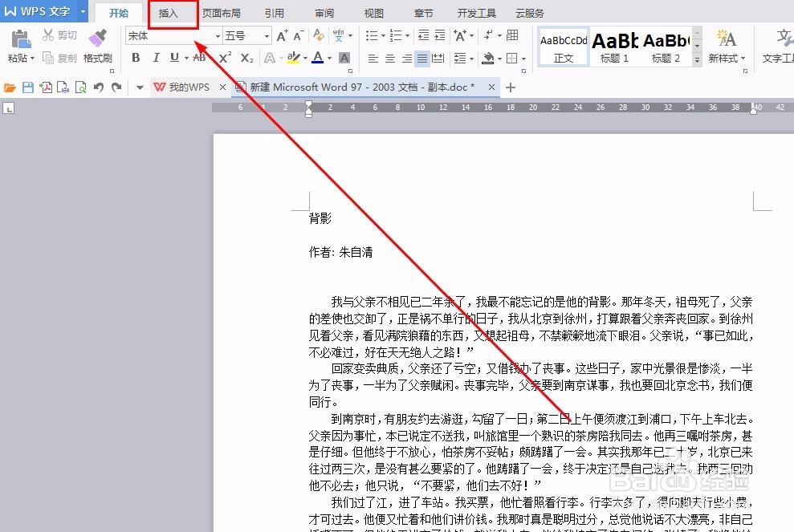This screenshot has height=532, width=794.
Task: Open the 页面布局 Page Layout tab
Action: coord(222,14)
